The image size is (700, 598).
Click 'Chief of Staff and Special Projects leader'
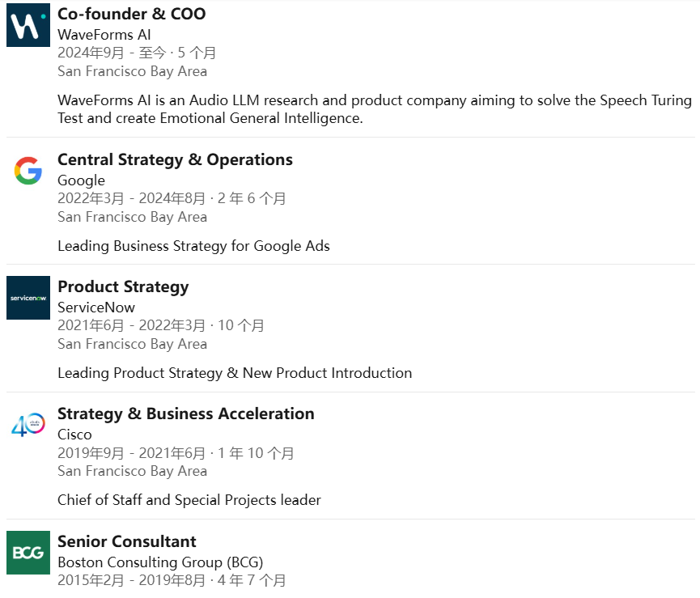(189, 500)
